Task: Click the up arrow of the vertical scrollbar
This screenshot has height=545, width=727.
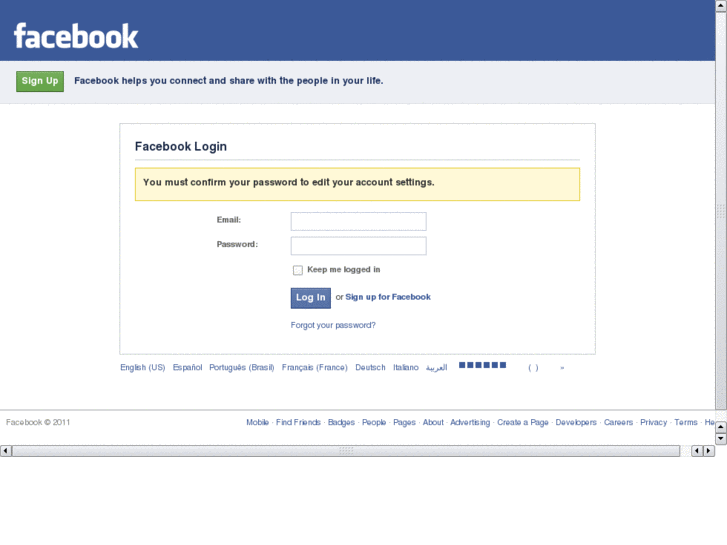Action: (721, 6)
